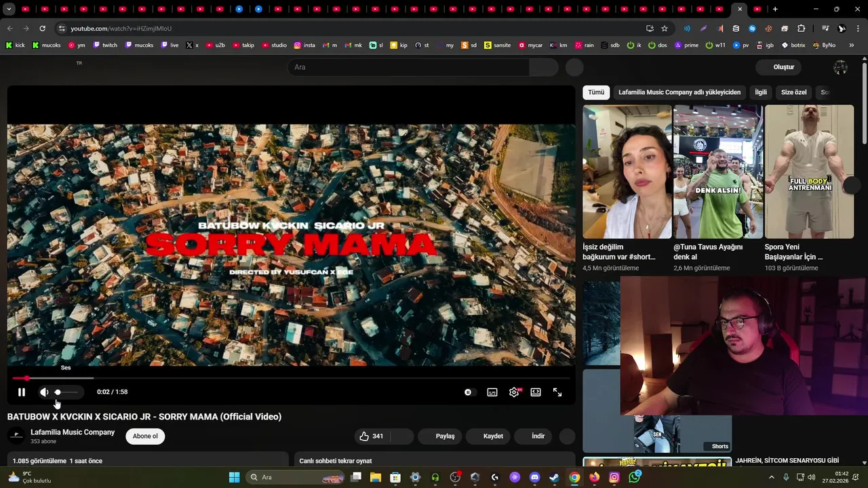
Task: Click the YouTube address bar URL
Action: point(121,28)
